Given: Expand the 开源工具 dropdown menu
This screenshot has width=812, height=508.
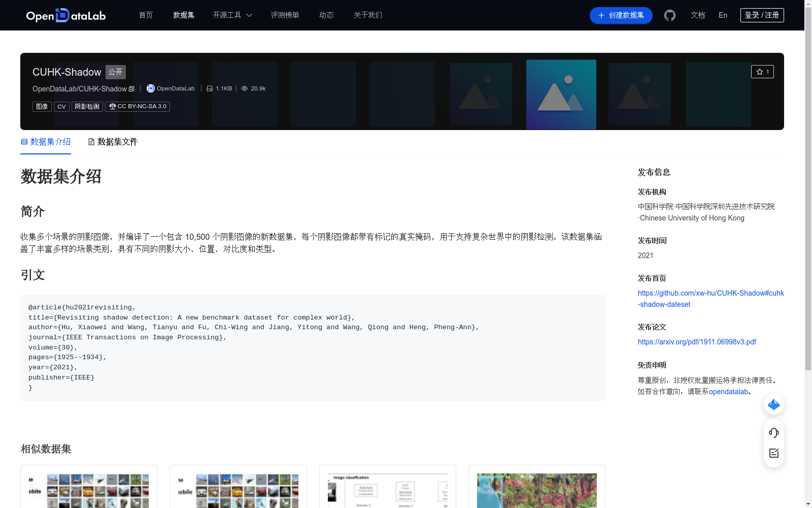Looking at the screenshot, I should pyautogui.click(x=232, y=15).
